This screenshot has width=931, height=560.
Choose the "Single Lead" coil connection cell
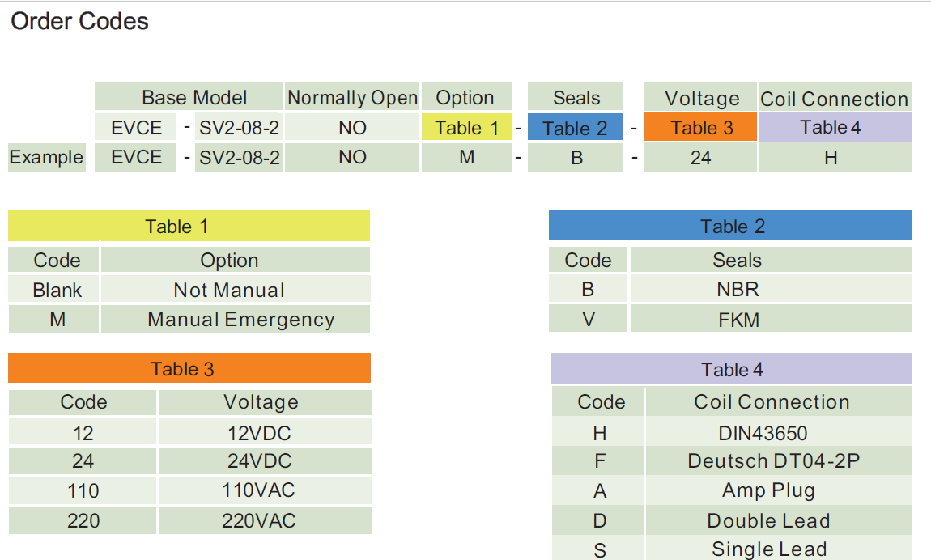[768, 549]
